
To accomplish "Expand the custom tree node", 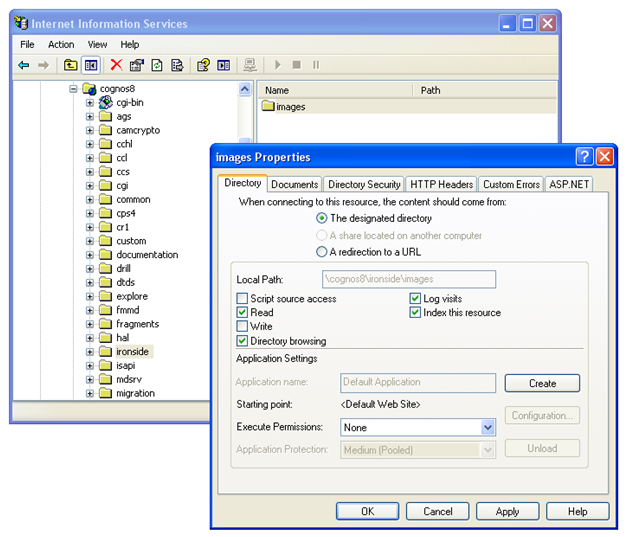I will pos(90,241).
